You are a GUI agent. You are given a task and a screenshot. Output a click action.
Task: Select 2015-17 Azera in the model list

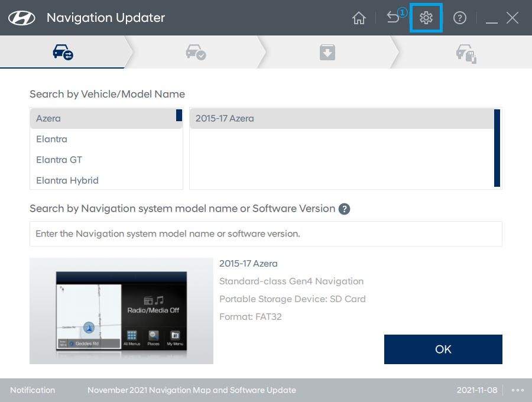pyautogui.click(x=224, y=118)
